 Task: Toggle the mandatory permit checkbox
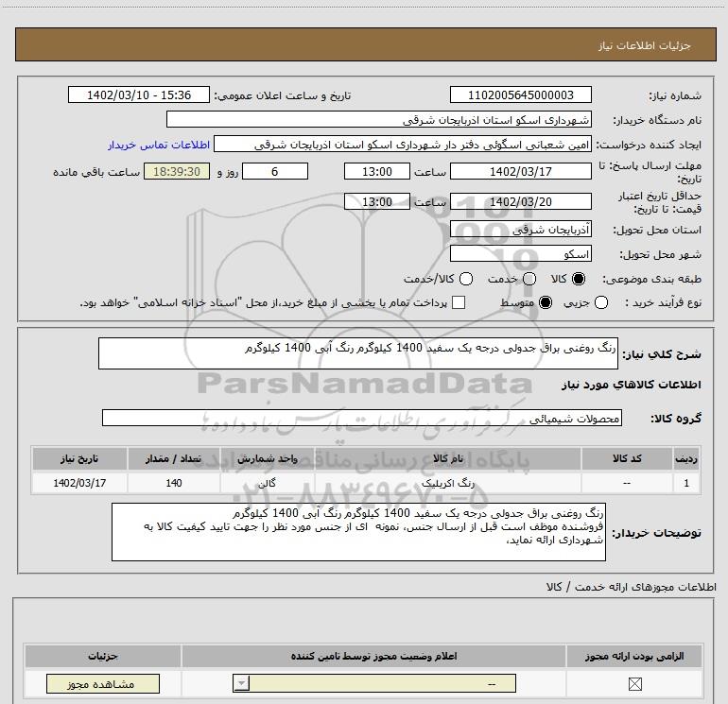click(x=634, y=683)
